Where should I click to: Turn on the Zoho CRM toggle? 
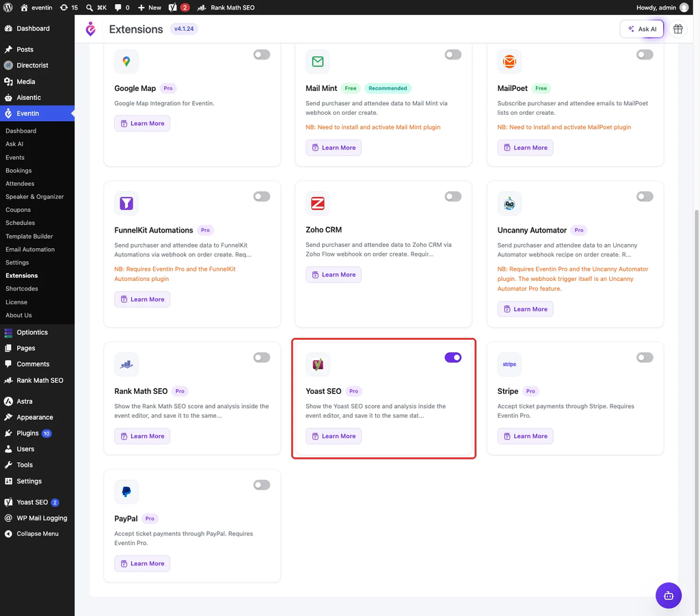click(x=453, y=196)
